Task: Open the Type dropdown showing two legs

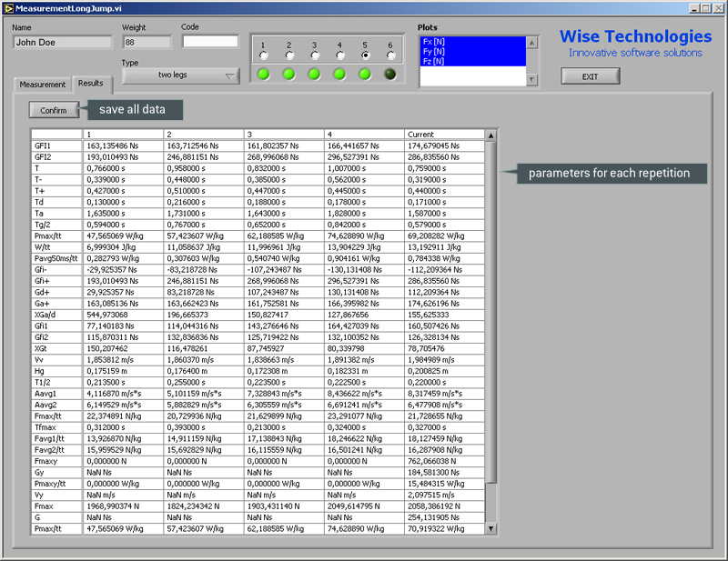Action: 181,75
